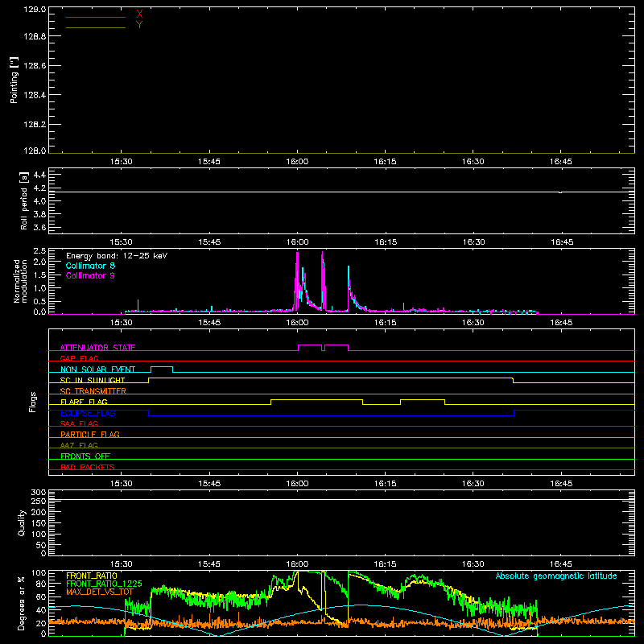Click the 'Degrees or %' axis title

coord(21,603)
